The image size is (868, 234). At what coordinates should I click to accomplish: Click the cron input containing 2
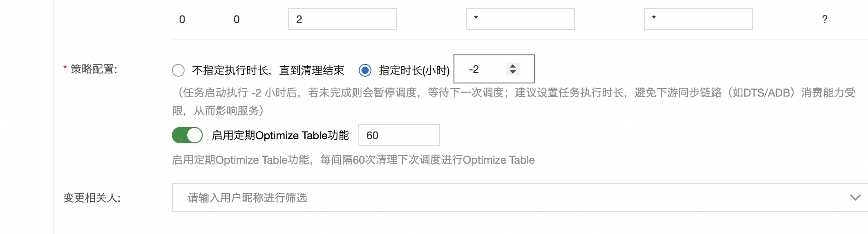coord(342,19)
